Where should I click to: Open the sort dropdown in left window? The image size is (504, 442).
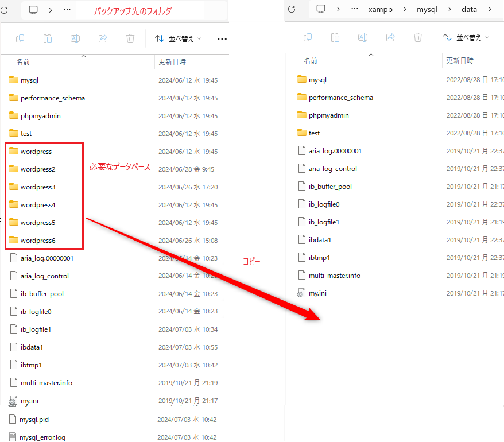(x=178, y=38)
